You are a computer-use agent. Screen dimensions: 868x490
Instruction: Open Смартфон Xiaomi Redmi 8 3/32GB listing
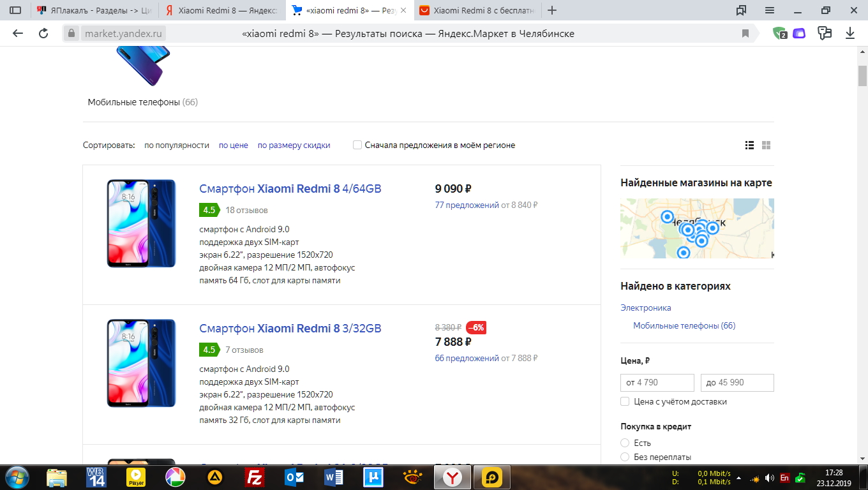click(290, 329)
